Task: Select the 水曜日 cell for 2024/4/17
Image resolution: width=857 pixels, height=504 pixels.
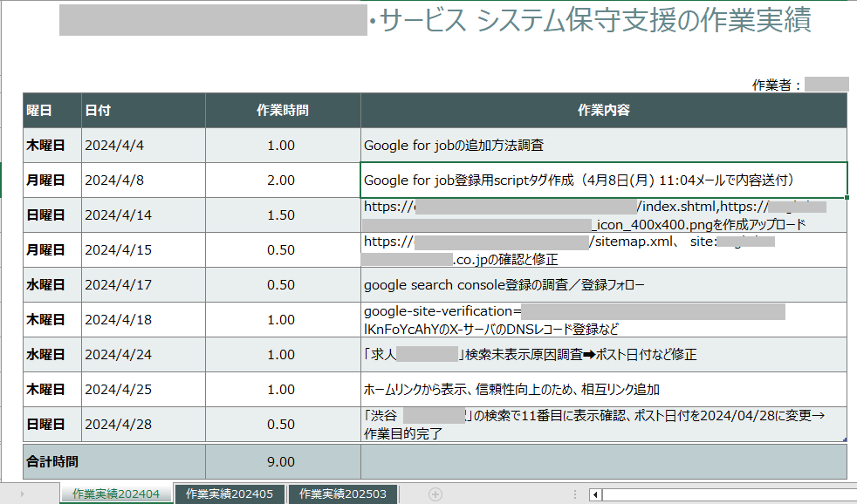Action: coord(52,285)
